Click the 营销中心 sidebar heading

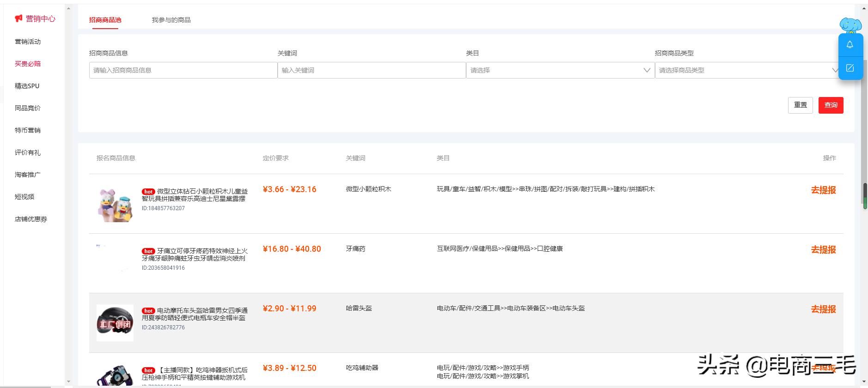[x=40, y=18]
